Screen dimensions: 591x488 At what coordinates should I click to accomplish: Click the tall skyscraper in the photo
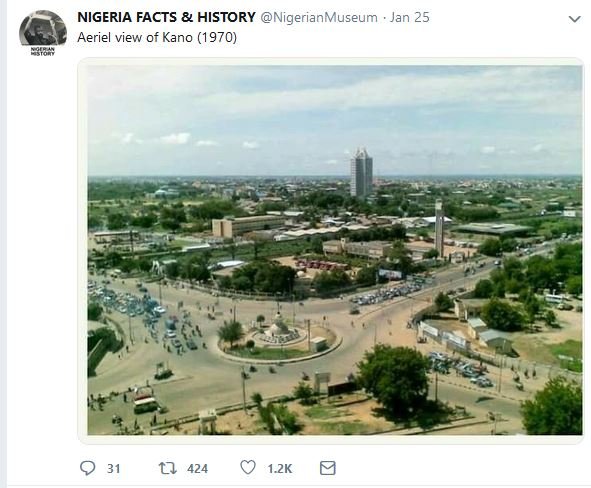coord(361,172)
